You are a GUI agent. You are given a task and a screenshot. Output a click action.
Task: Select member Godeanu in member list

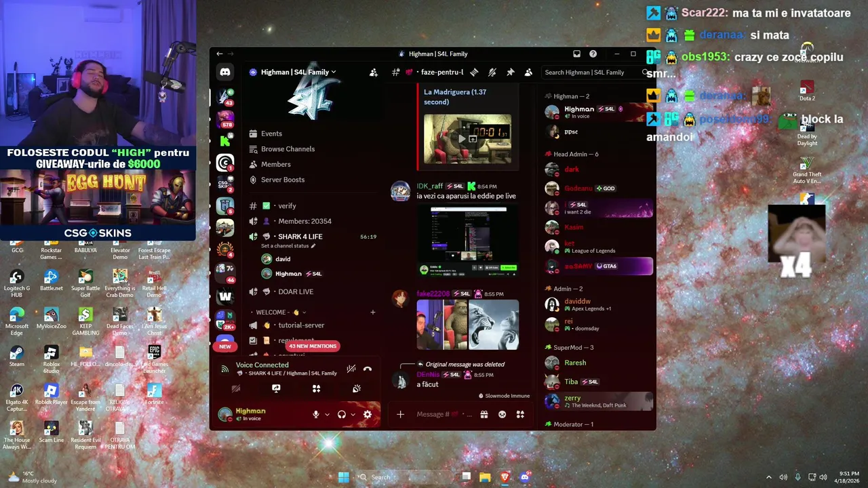point(578,188)
